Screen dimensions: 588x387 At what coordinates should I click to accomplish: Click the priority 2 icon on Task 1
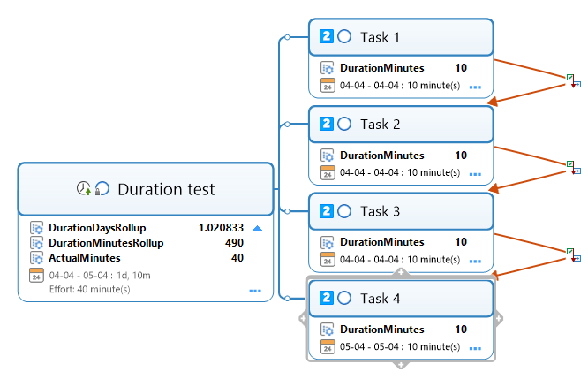tap(327, 36)
